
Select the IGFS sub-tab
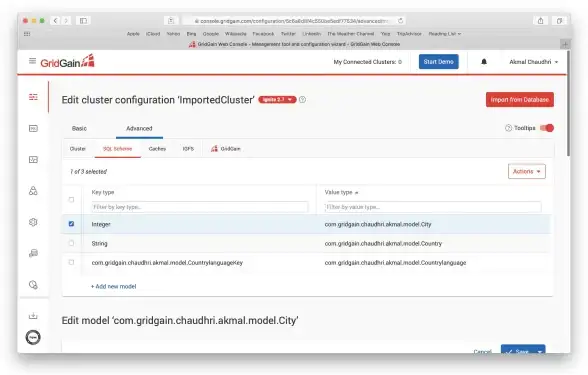pyautogui.click(x=188, y=149)
